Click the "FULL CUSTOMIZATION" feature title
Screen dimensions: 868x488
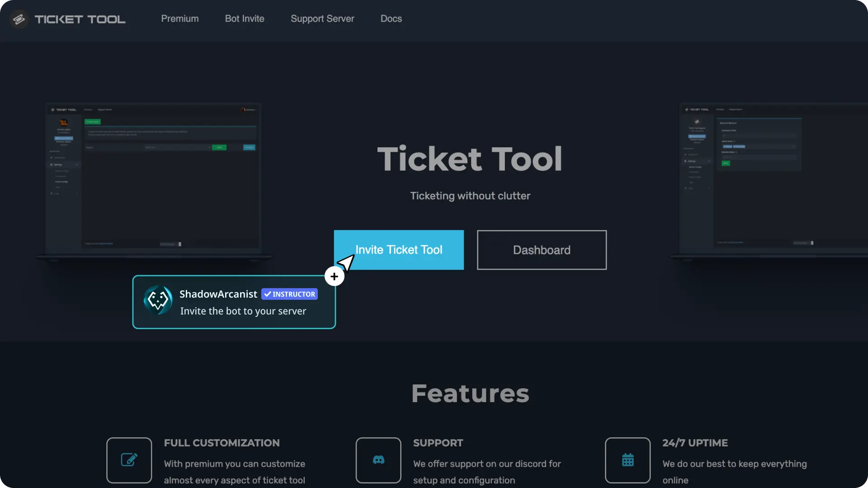(222, 443)
